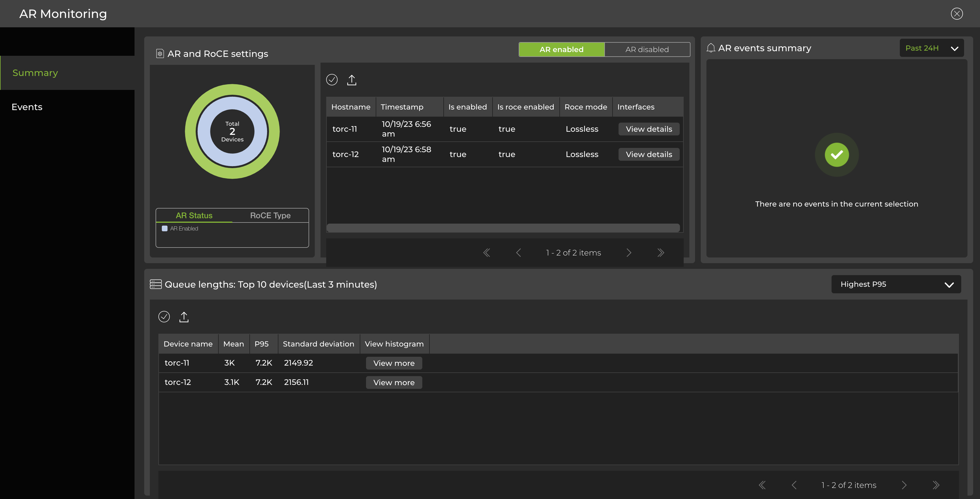This screenshot has width=980, height=499.
Task: Click the export icon in Queue lengths panel
Action: click(x=184, y=316)
